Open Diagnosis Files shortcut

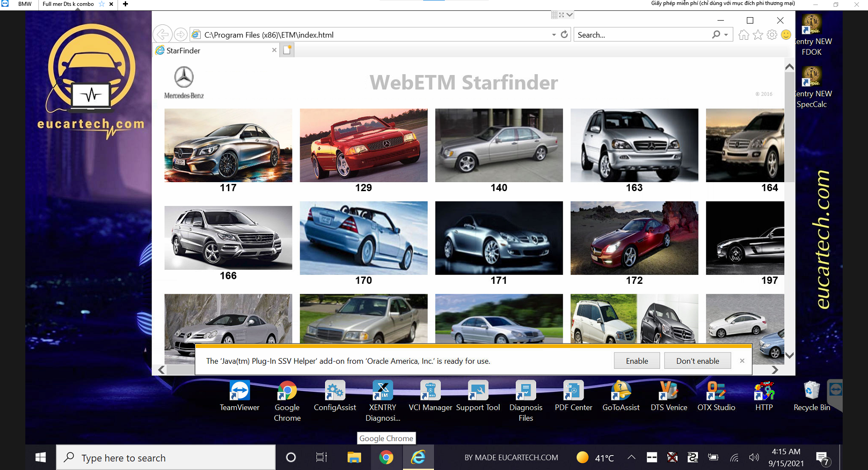(x=526, y=401)
